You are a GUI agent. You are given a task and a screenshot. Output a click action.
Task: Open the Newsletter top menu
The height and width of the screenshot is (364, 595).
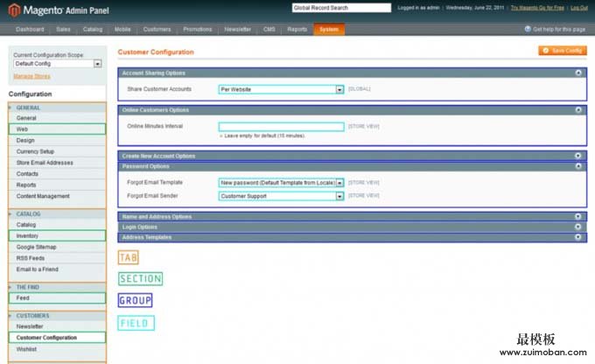point(237,29)
